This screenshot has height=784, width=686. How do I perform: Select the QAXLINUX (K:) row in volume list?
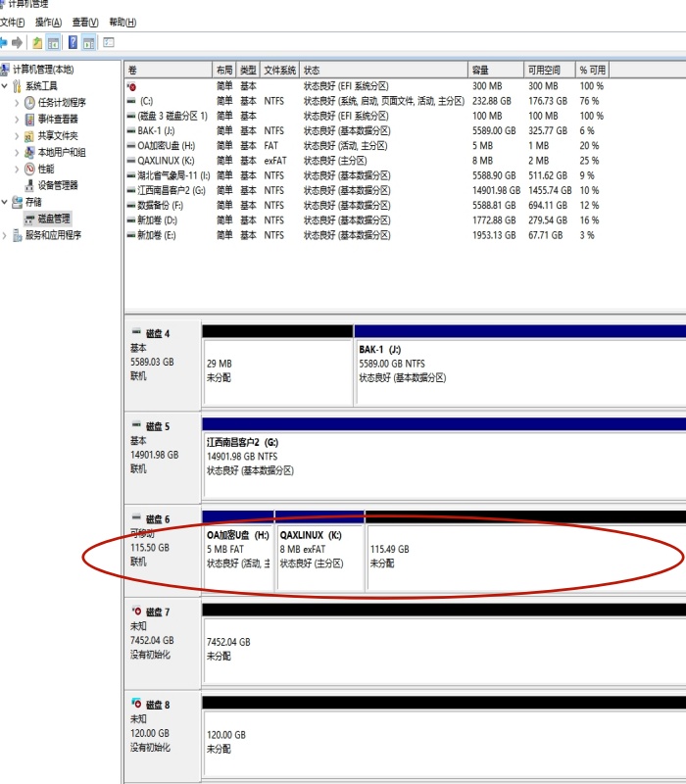click(167, 160)
